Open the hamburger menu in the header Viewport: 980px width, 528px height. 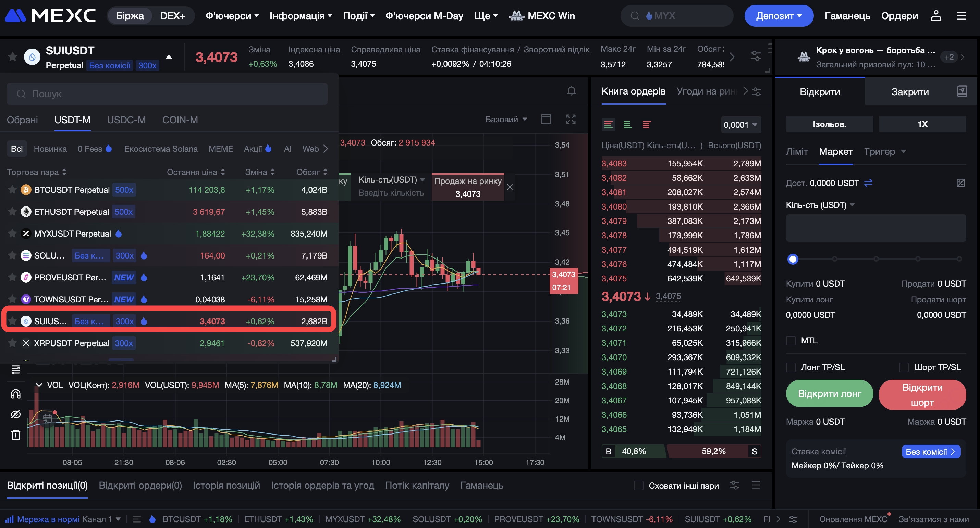961,16
